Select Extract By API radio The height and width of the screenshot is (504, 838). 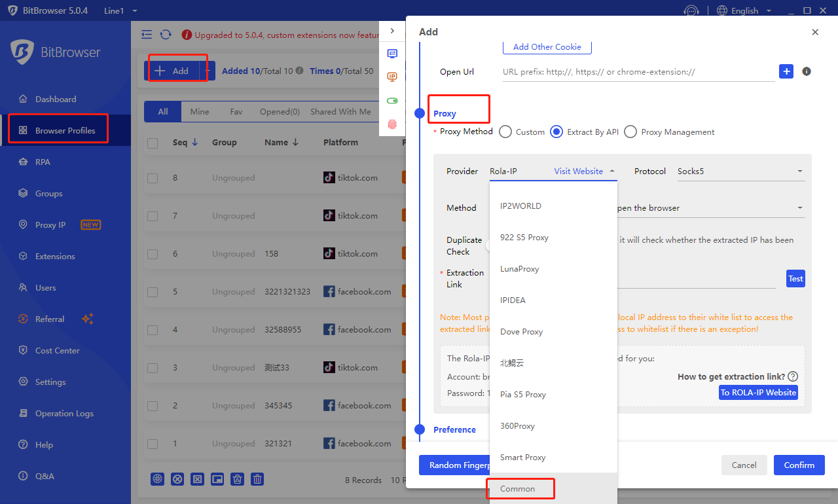coord(556,132)
